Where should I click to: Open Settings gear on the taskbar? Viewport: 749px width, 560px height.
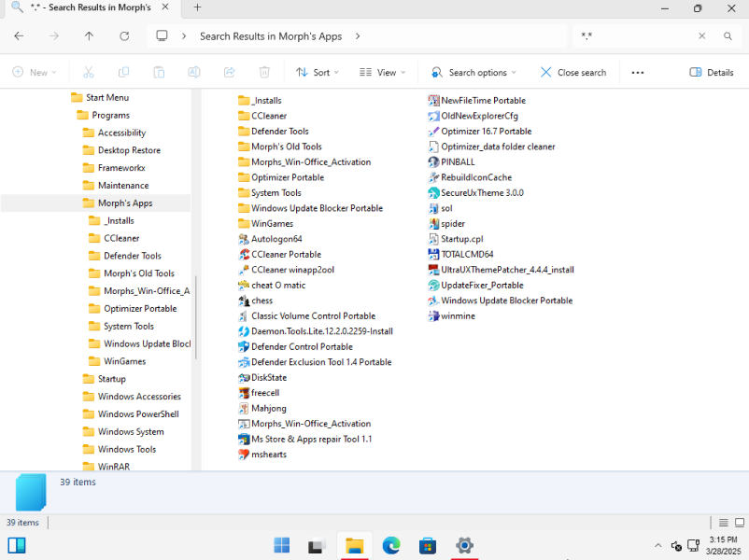[464, 545]
